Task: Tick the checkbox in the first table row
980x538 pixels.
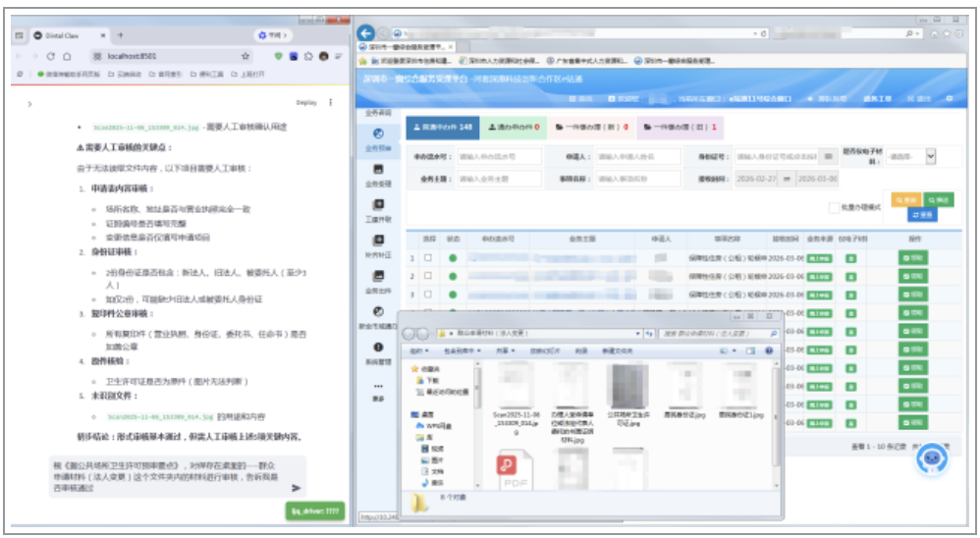Action: tap(427, 258)
